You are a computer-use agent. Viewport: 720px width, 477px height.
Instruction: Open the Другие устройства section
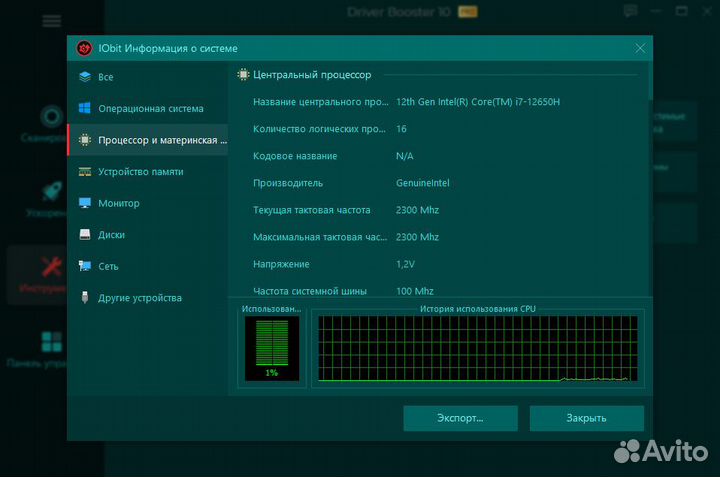[x=148, y=297]
